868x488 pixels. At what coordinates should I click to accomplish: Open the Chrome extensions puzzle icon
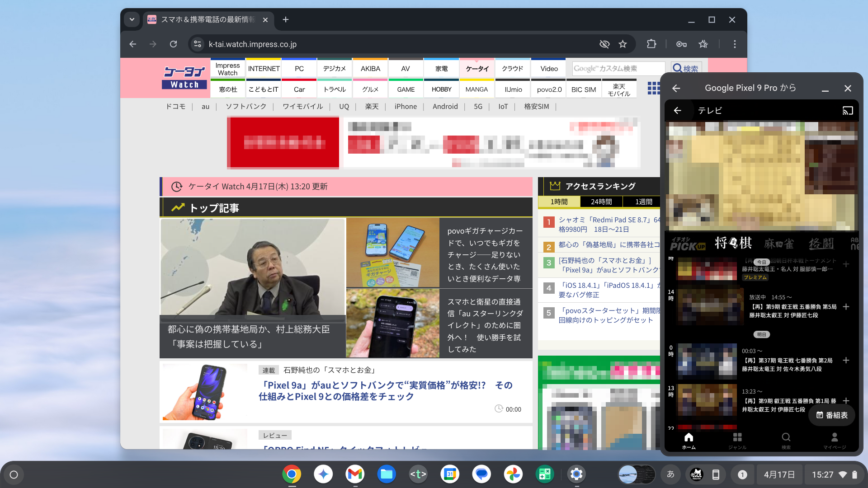[651, 44]
